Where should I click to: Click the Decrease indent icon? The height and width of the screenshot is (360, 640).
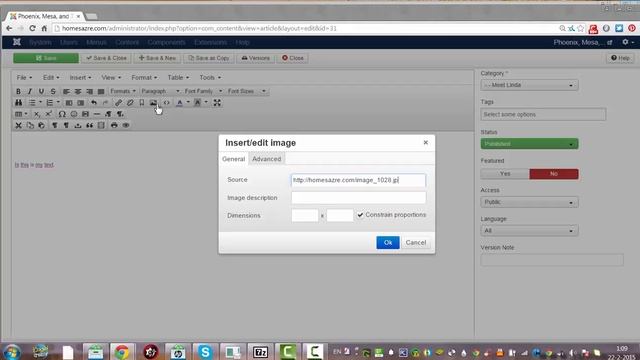click(x=69, y=103)
